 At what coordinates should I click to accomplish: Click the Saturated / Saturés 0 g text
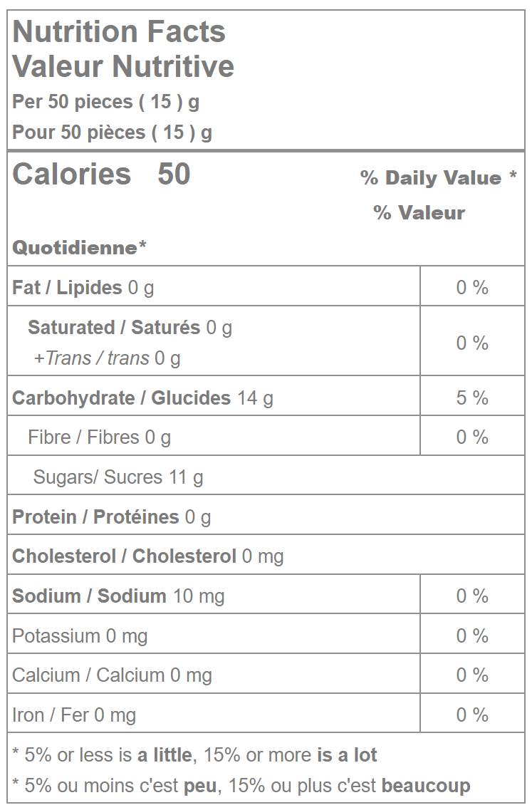[130, 328]
